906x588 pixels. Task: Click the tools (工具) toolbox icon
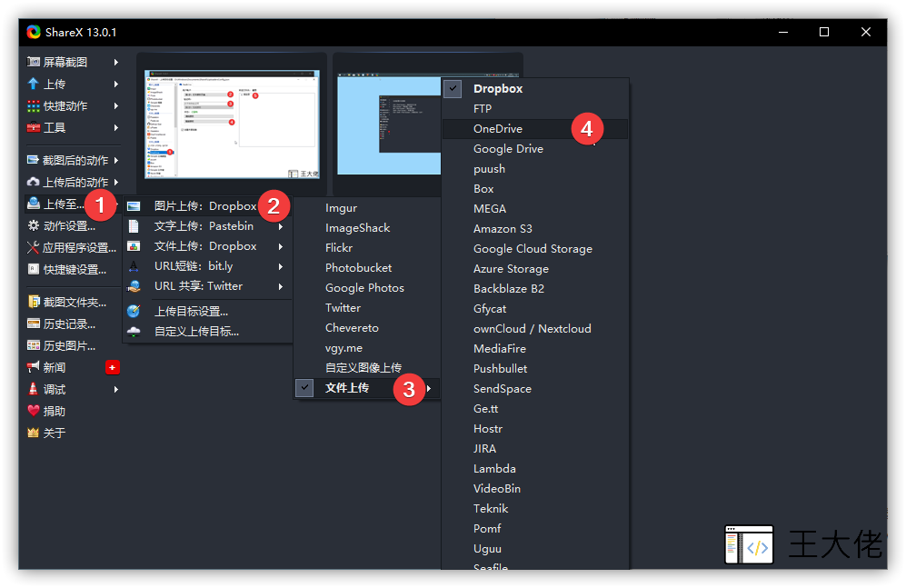[34, 127]
